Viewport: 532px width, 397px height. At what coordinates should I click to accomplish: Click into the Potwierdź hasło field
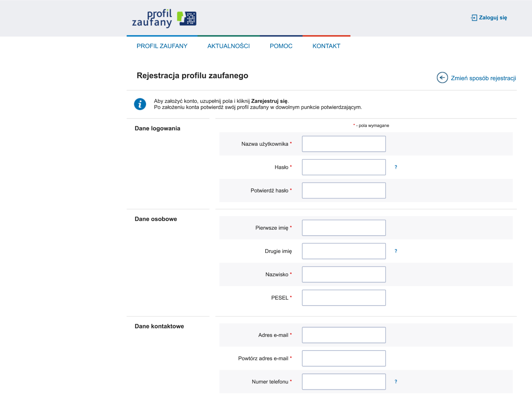[x=344, y=190]
